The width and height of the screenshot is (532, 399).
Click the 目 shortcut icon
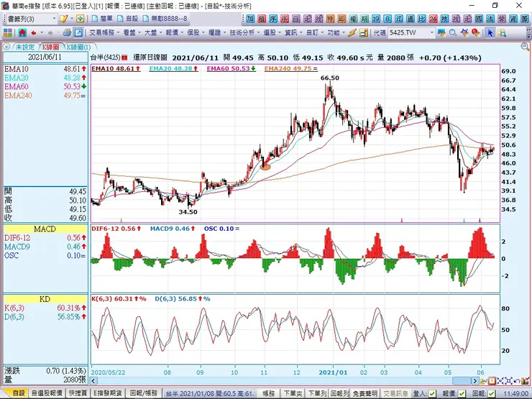click(x=296, y=19)
